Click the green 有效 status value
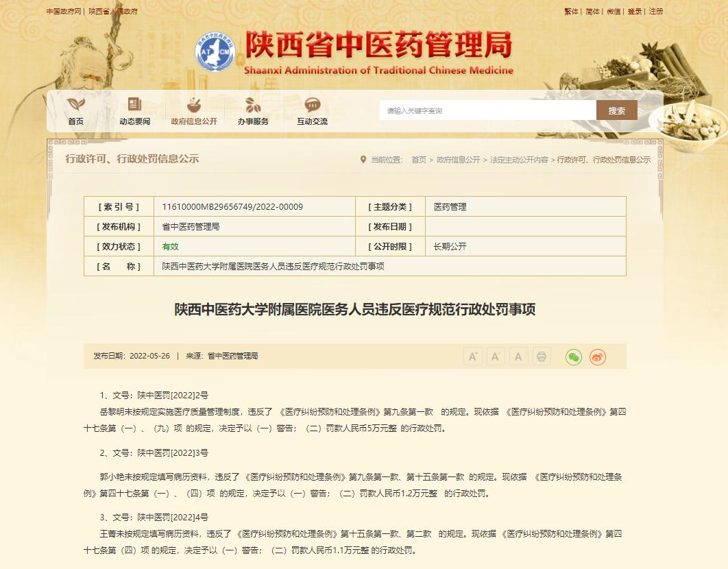The width and height of the screenshot is (728, 569). (x=170, y=247)
